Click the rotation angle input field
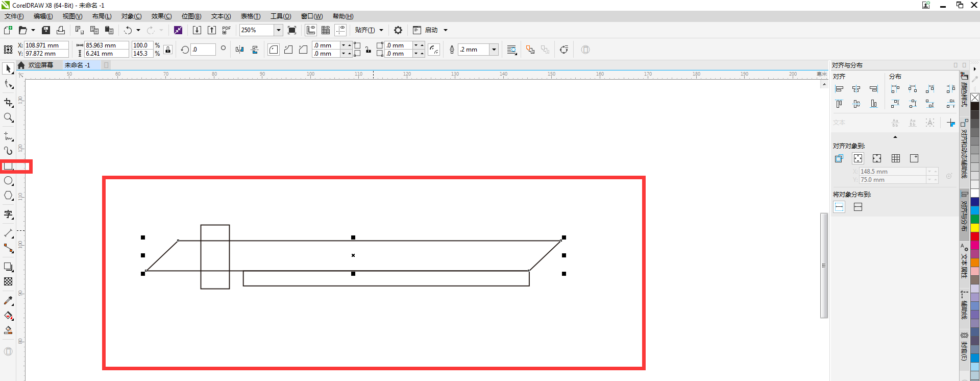Image resolution: width=980 pixels, height=381 pixels. point(203,50)
